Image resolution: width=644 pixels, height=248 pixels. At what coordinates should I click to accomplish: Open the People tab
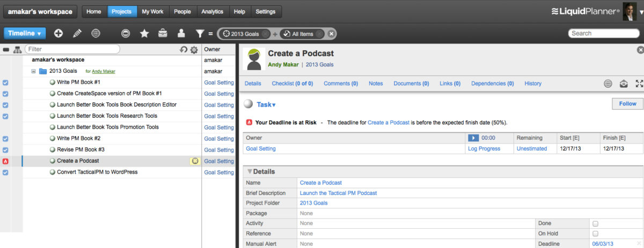tap(182, 11)
